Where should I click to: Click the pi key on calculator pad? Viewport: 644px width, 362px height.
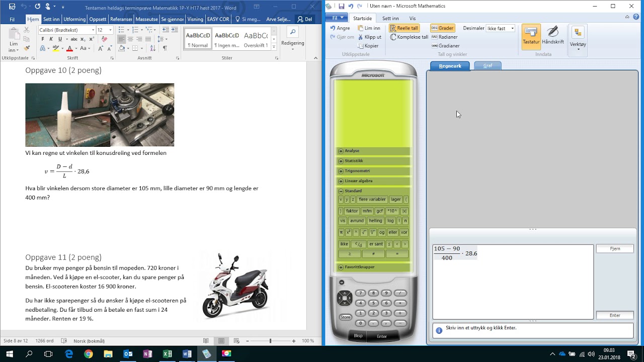tap(342, 232)
